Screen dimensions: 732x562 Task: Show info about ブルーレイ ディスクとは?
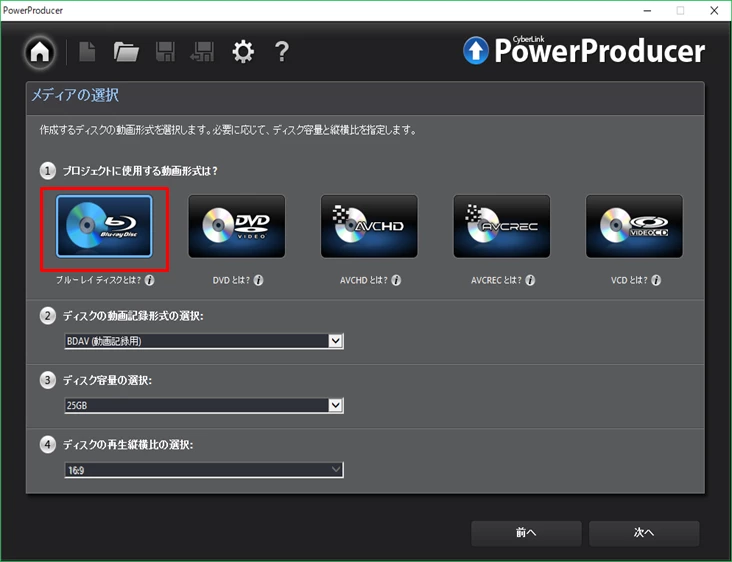[149, 280]
